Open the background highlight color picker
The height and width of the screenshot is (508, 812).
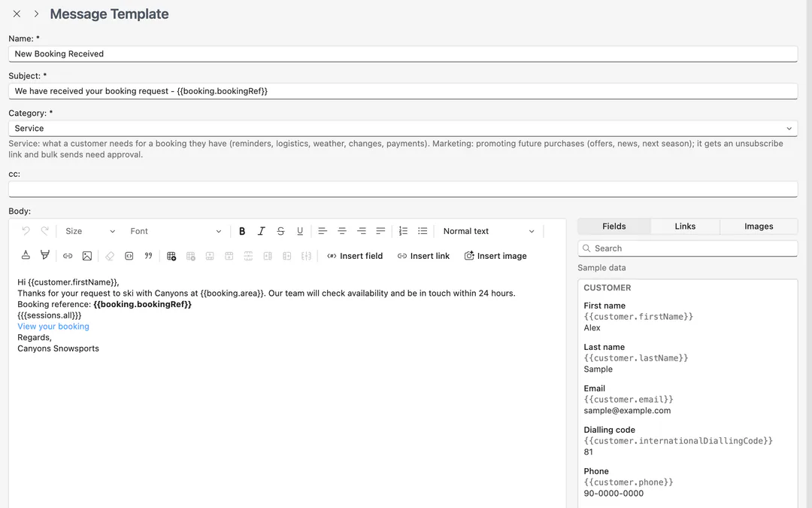45,256
